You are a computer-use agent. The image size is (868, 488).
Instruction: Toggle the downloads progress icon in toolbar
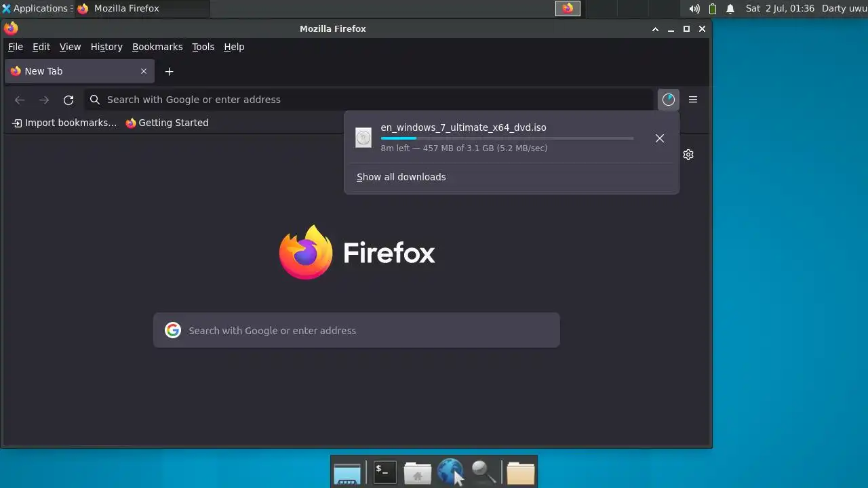(x=669, y=100)
